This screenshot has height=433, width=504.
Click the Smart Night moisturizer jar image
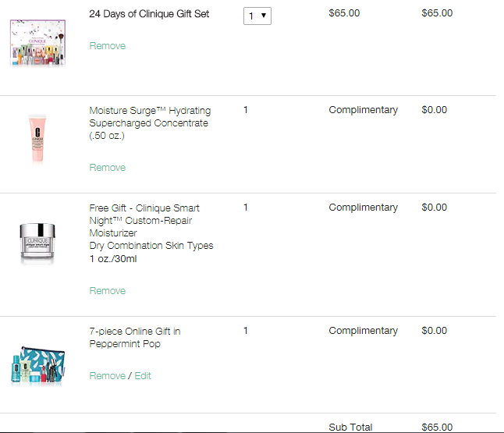point(38,243)
